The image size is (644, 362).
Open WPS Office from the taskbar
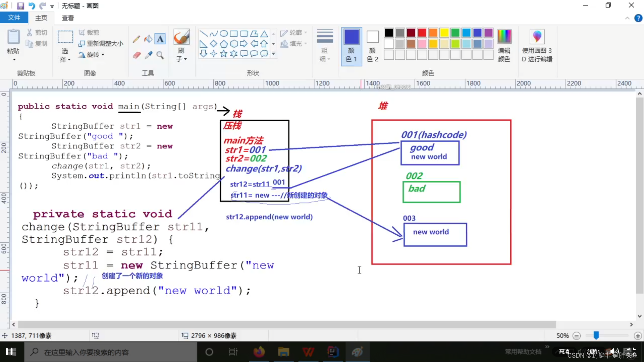click(x=308, y=352)
